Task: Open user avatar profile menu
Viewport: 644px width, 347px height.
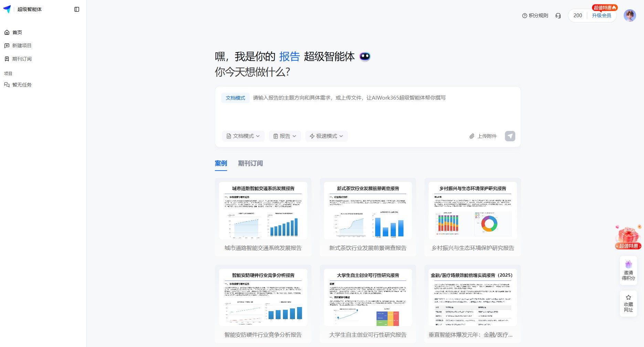Action: (630, 16)
